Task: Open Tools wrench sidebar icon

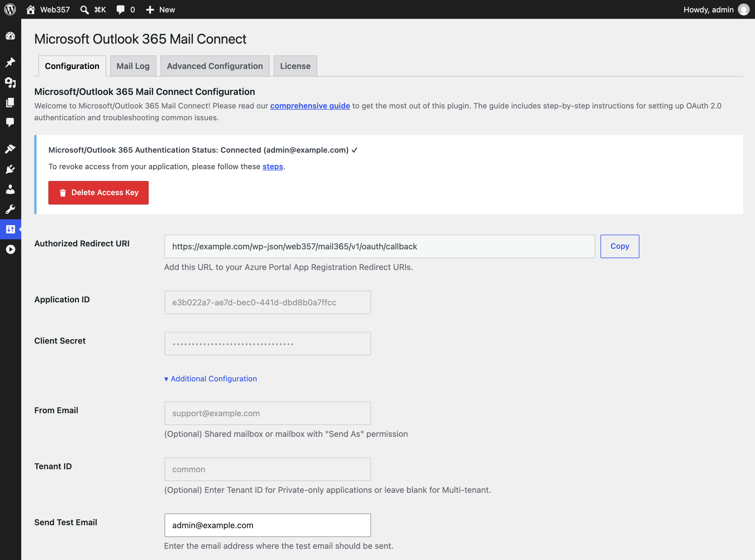Action: pos(10,209)
